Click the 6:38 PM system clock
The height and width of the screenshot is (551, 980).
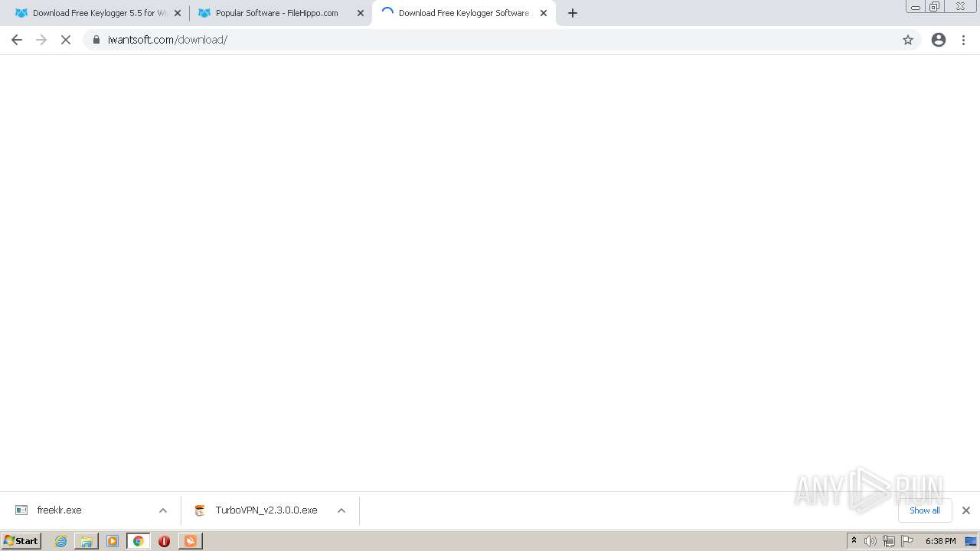[940, 541]
